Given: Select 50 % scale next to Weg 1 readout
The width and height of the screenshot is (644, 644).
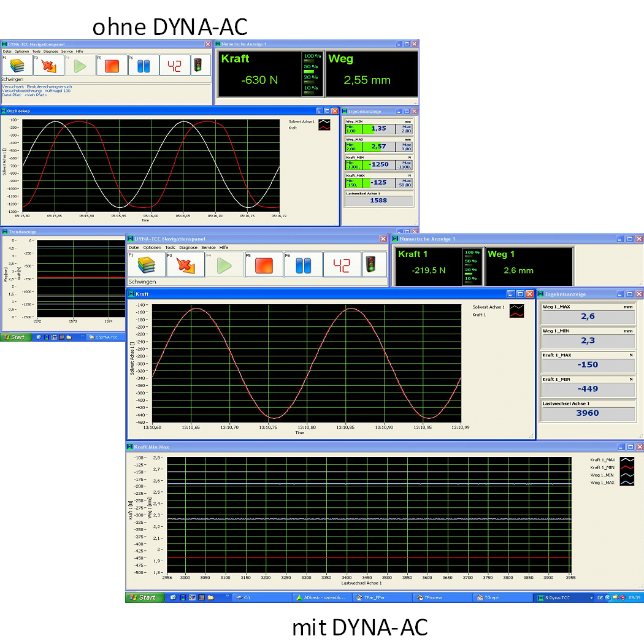Looking at the screenshot, I should click(x=470, y=261).
